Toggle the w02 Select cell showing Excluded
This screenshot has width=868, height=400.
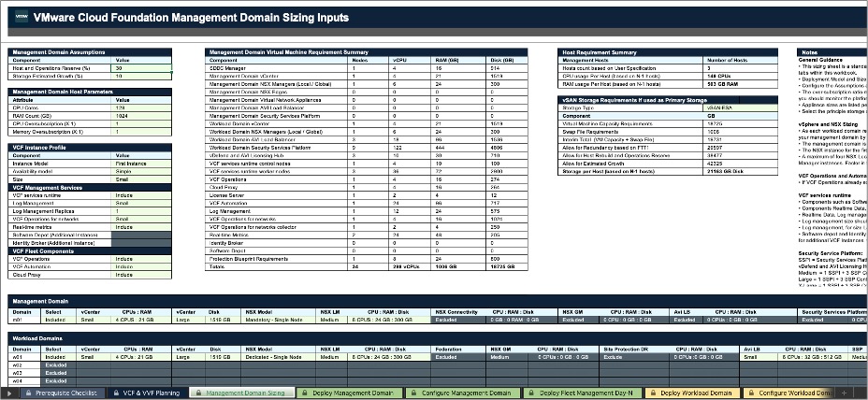click(59, 365)
